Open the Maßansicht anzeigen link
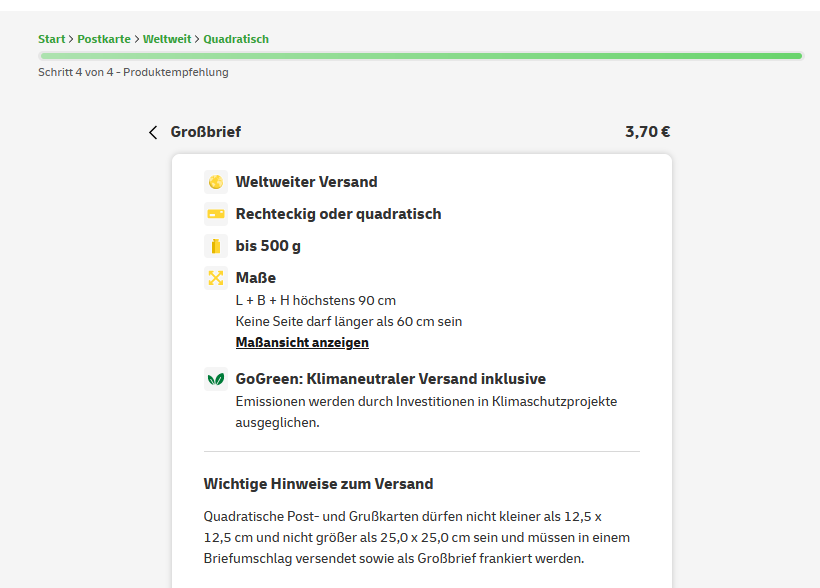 (x=302, y=343)
